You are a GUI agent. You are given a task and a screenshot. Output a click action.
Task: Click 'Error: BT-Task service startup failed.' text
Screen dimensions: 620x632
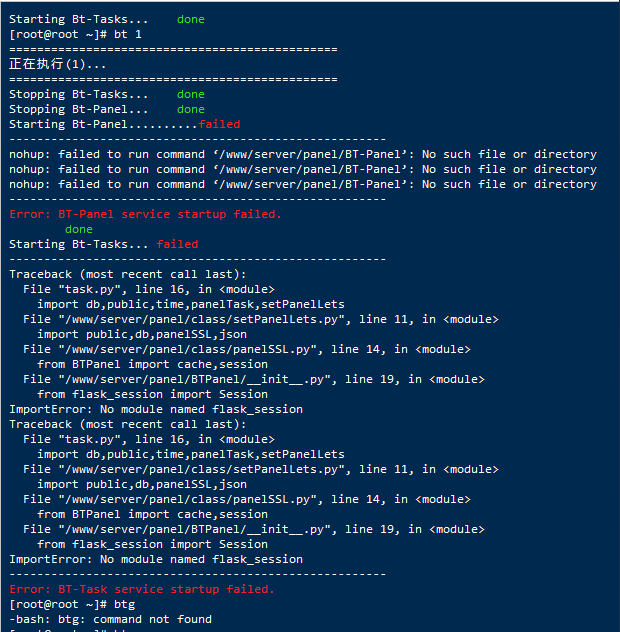tap(142, 589)
